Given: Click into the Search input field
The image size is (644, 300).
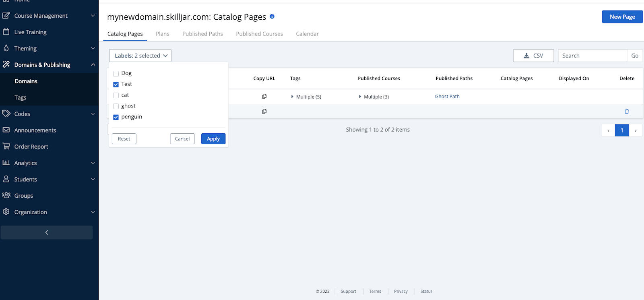Looking at the screenshot, I should coord(592,56).
